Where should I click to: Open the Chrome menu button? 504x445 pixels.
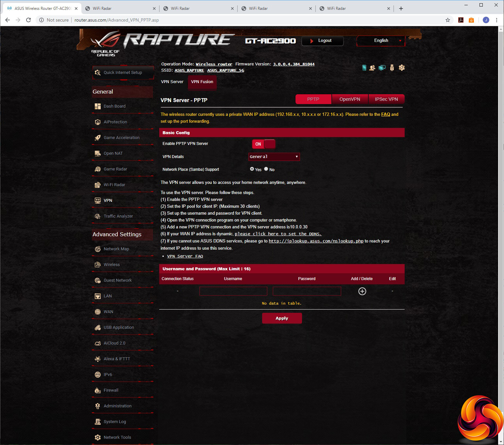496,20
